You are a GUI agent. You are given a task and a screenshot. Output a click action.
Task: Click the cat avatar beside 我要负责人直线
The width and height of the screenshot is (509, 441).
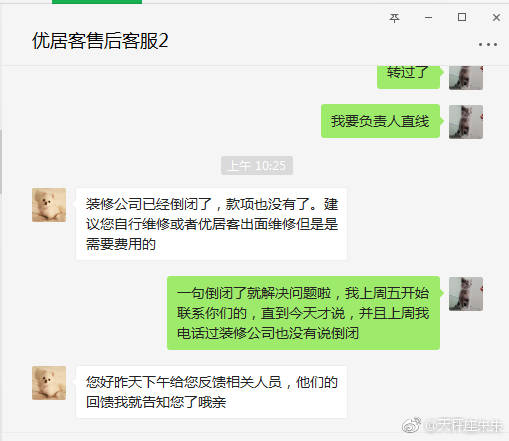tap(466, 122)
